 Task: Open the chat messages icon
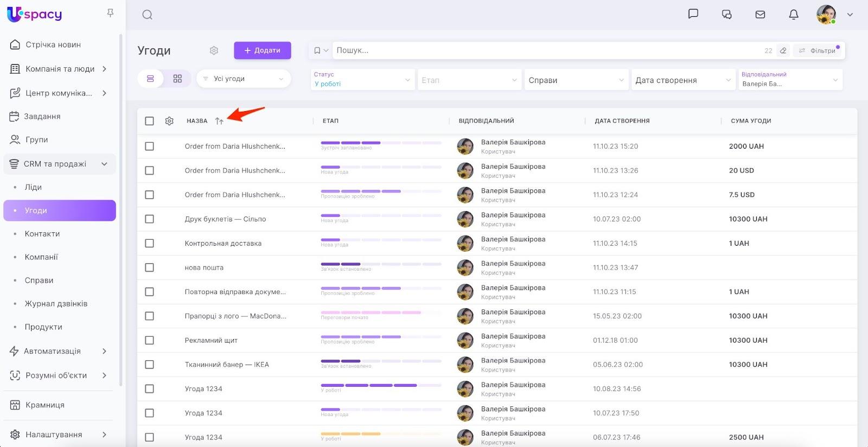693,14
